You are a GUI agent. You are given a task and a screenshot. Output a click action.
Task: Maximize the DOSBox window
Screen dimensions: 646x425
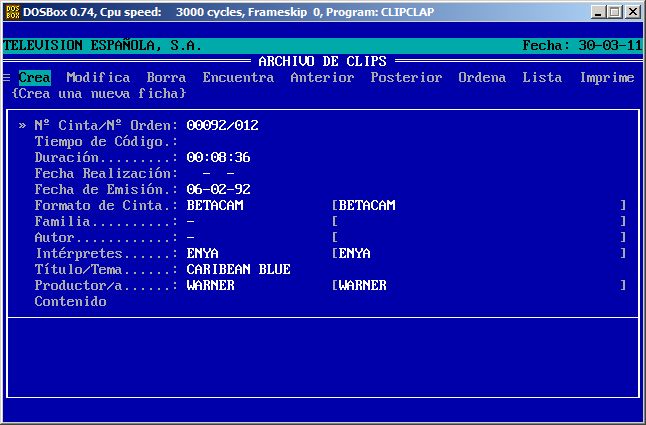tap(614, 12)
